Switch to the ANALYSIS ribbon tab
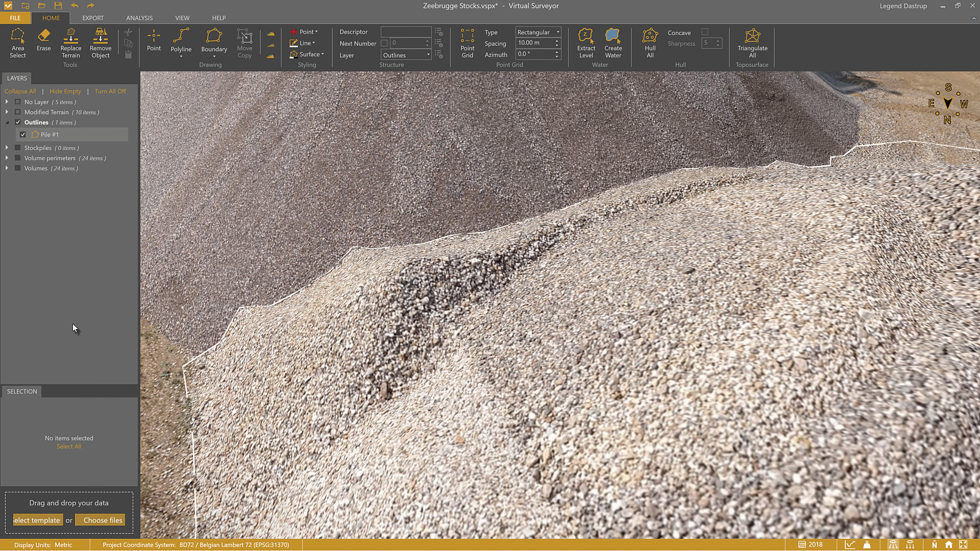 tap(139, 17)
